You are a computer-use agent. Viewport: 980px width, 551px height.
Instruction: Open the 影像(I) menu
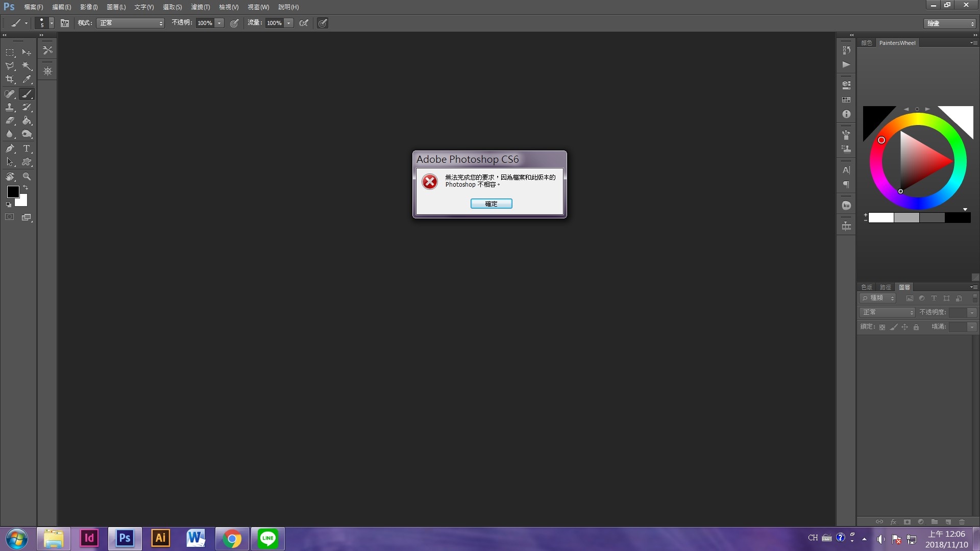click(x=89, y=7)
